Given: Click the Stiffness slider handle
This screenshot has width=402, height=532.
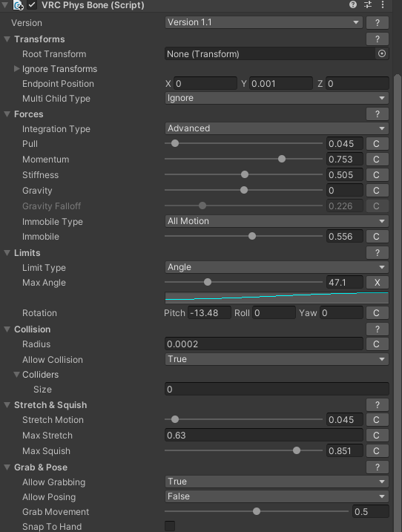Looking at the screenshot, I should point(245,174).
